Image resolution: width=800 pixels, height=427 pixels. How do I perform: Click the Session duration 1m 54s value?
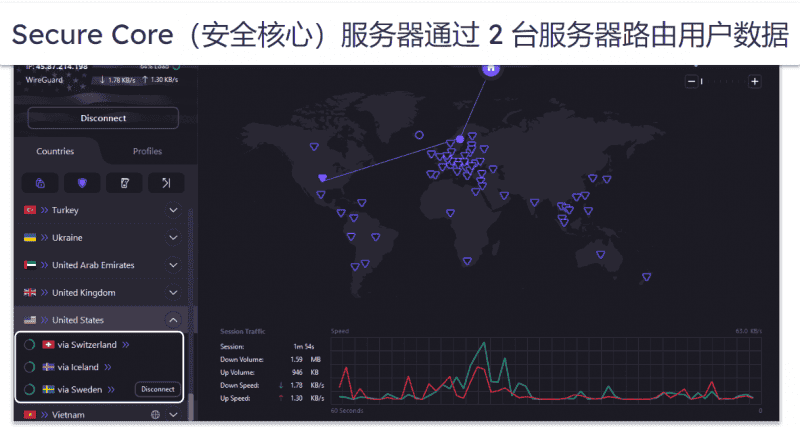(x=304, y=346)
